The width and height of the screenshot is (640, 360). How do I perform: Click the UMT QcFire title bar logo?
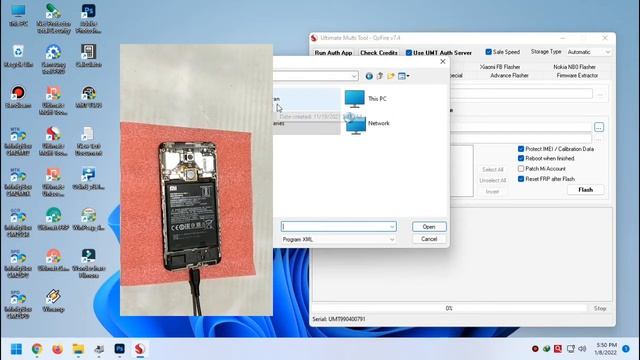pyautogui.click(x=314, y=38)
